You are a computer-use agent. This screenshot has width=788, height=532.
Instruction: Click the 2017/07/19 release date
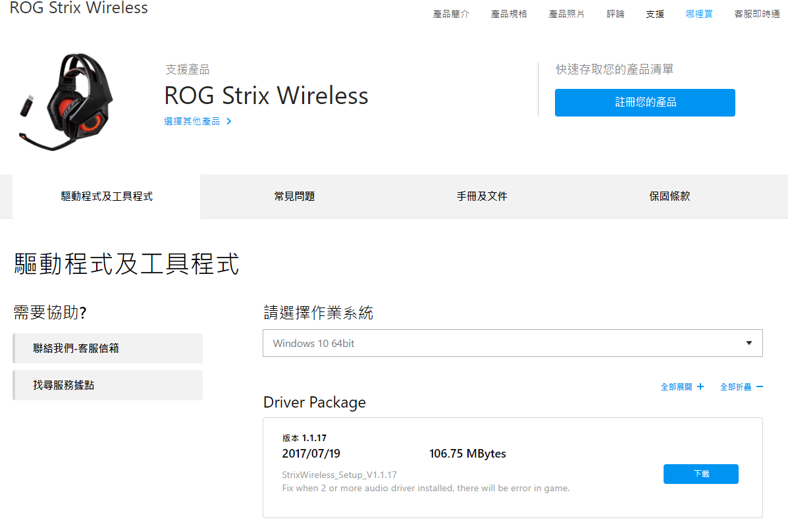[311, 454]
